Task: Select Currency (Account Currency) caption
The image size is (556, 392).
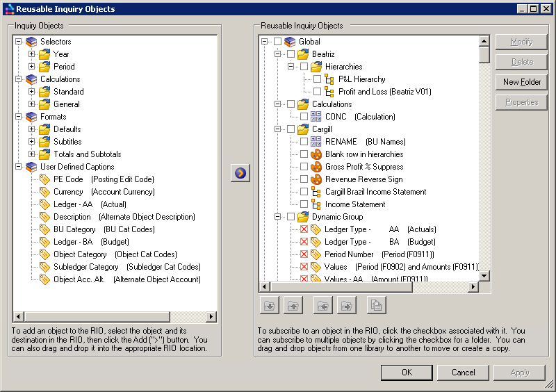Action: pos(104,192)
